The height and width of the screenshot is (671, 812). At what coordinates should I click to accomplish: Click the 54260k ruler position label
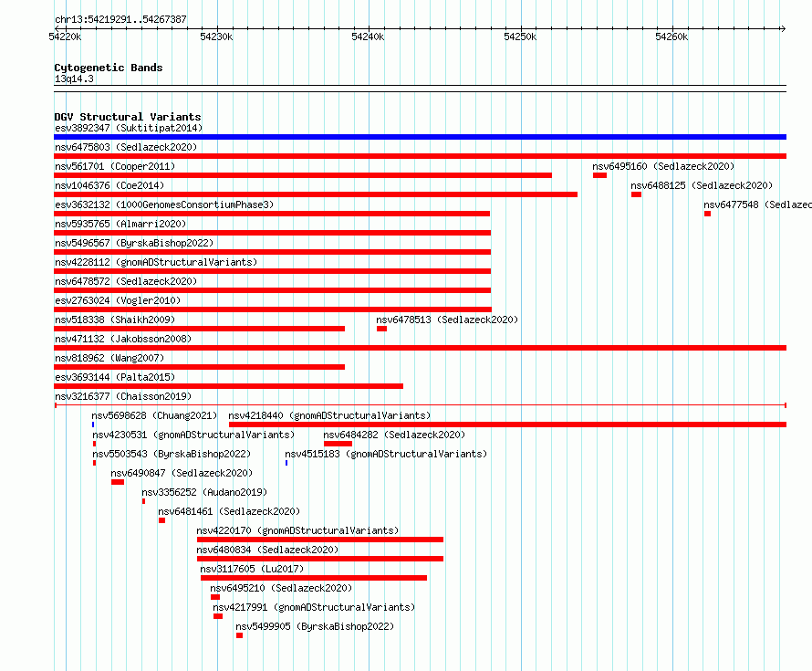pyautogui.click(x=671, y=37)
